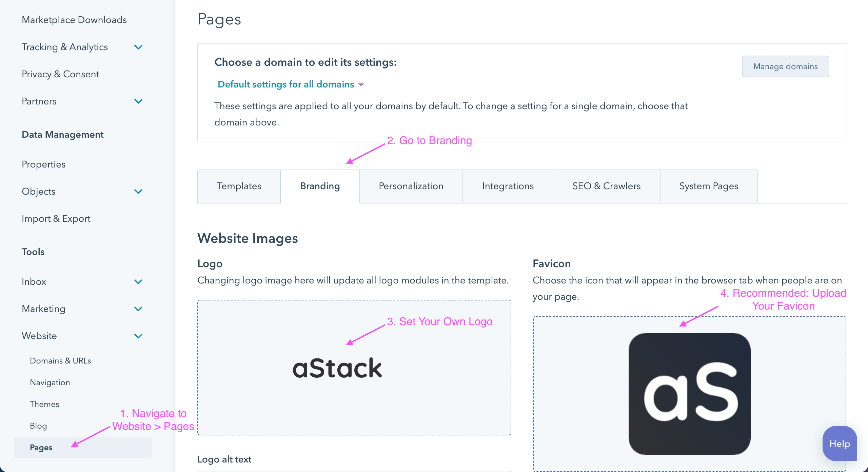Viewport: 868px width, 472px height.
Task: Open Tracking & Analytics in sidebar
Action: (65, 47)
